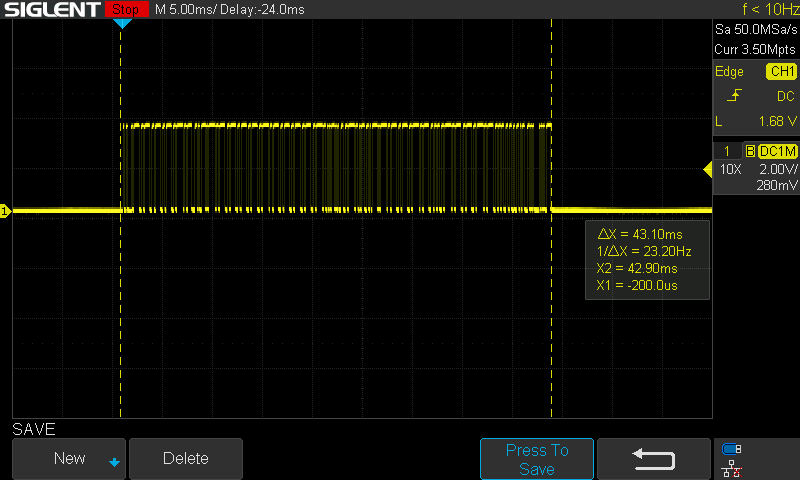This screenshot has width=800, height=480.
Task: Select the rising edge slope icon
Action: (734, 96)
